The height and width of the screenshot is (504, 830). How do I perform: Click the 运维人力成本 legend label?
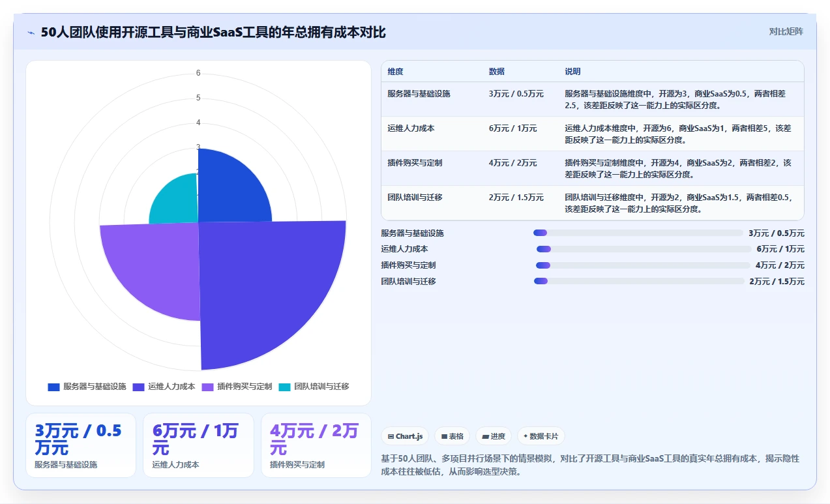171,387
